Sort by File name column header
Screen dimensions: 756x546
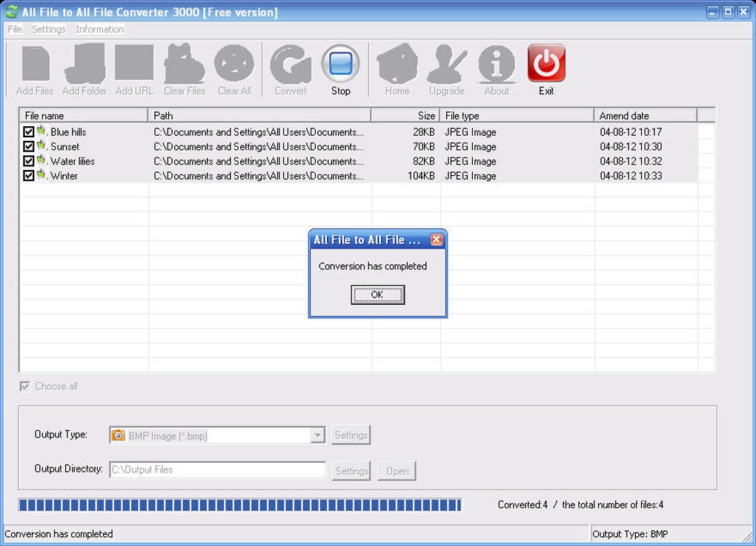(84, 116)
